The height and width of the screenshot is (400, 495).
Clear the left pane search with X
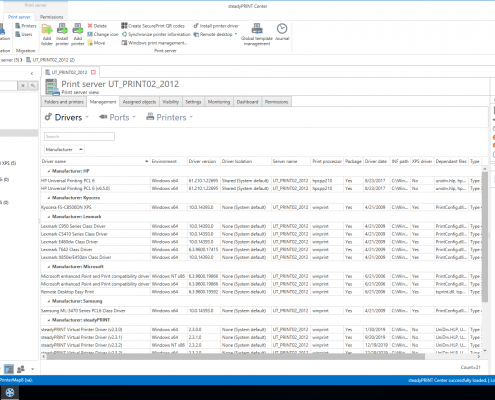(23, 86)
